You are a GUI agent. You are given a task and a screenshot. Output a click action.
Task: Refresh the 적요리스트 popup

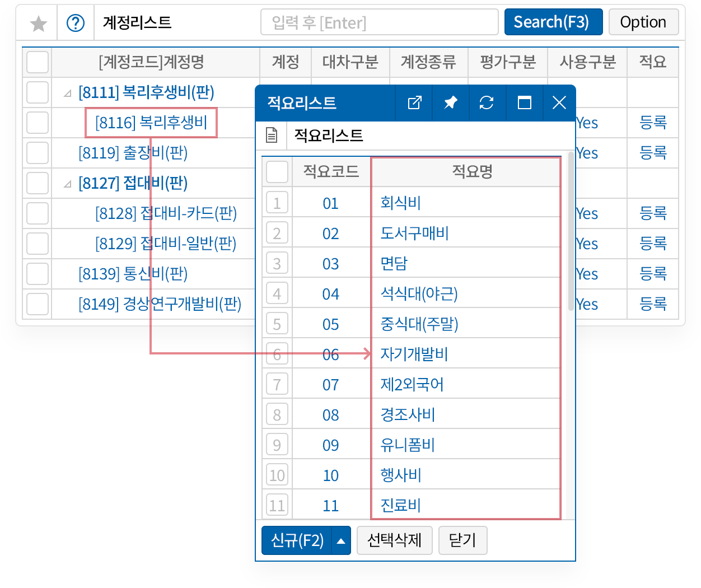pos(487,102)
